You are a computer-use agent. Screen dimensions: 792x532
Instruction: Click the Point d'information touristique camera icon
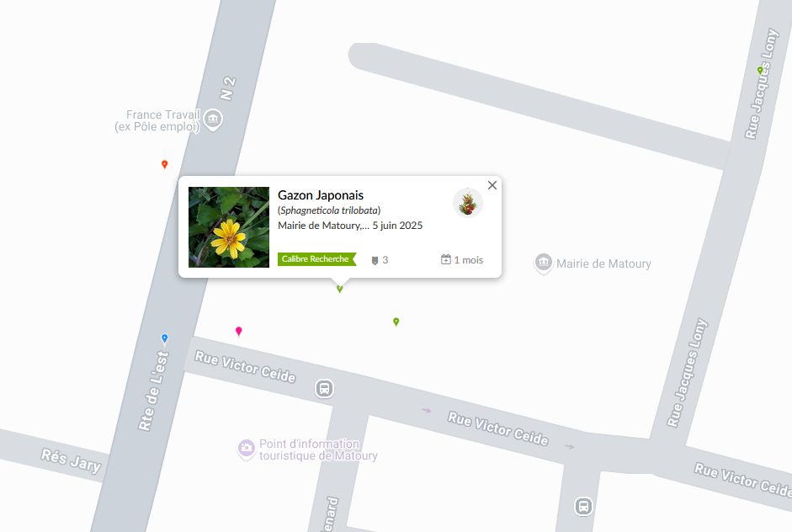tap(247, 449)
